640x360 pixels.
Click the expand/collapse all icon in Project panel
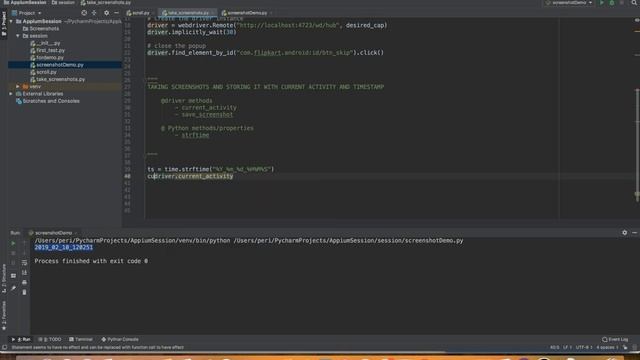94,13
